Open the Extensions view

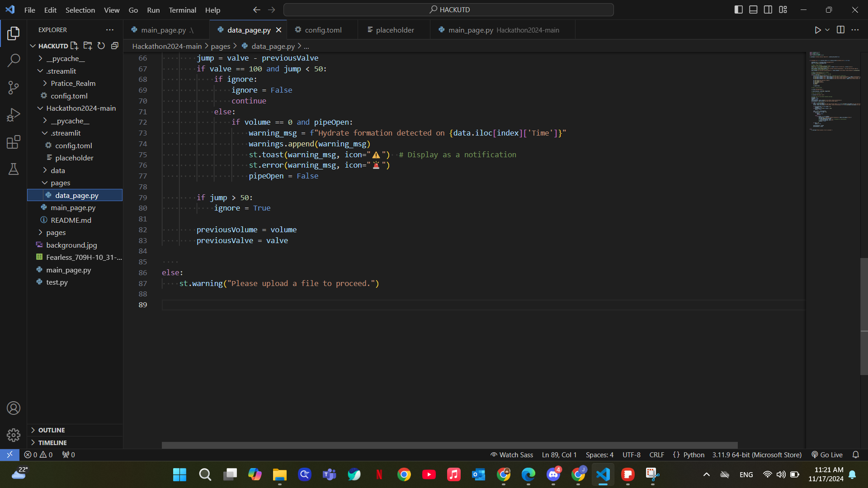point(14,142)
